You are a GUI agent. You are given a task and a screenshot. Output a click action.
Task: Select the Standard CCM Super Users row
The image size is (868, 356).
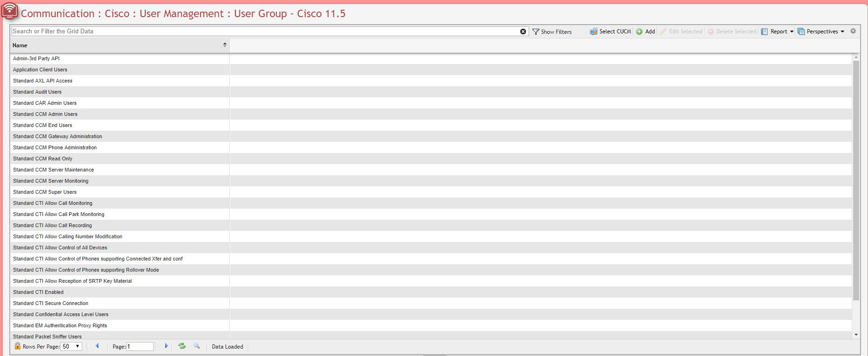pos(45,192)
